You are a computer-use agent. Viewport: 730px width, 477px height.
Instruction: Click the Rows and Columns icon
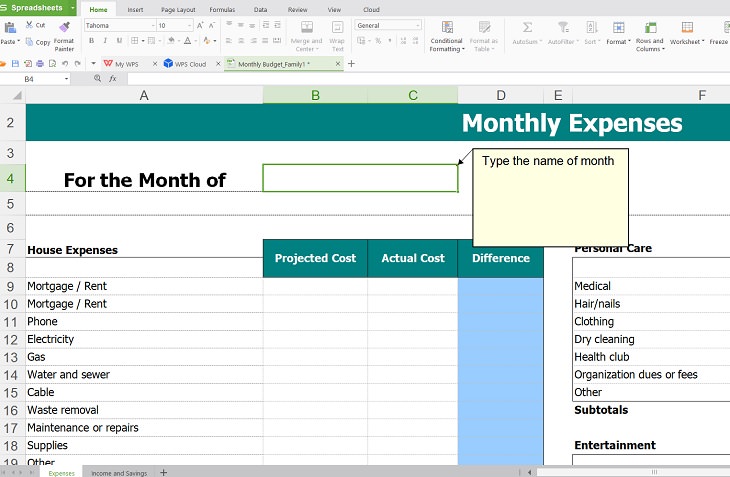(x=650, y=27)
